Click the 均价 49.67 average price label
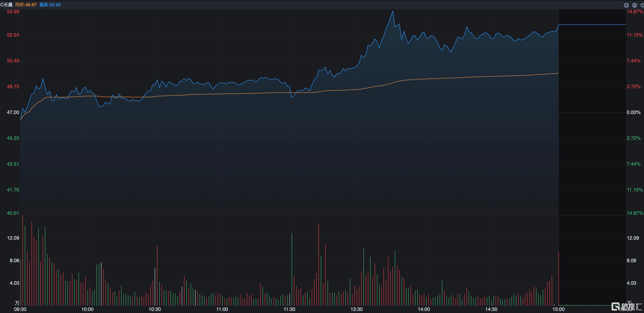This screenshot has height=313, width=644. pos(26,5)
